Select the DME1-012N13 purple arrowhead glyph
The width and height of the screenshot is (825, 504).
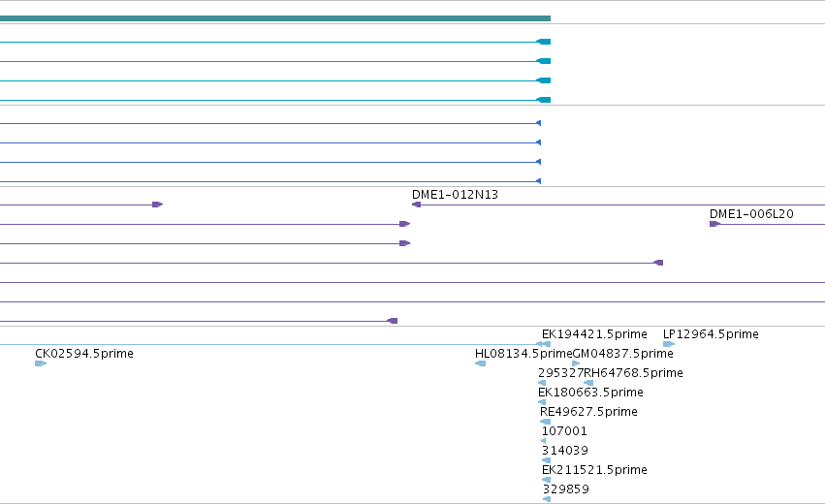[416, 205]
